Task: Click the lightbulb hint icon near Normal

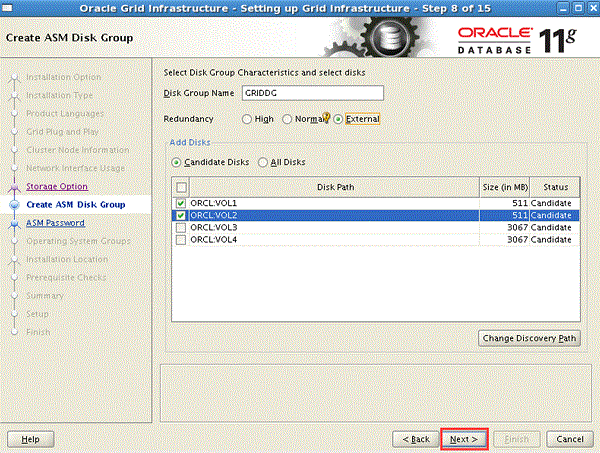Action: click(326, 117)
